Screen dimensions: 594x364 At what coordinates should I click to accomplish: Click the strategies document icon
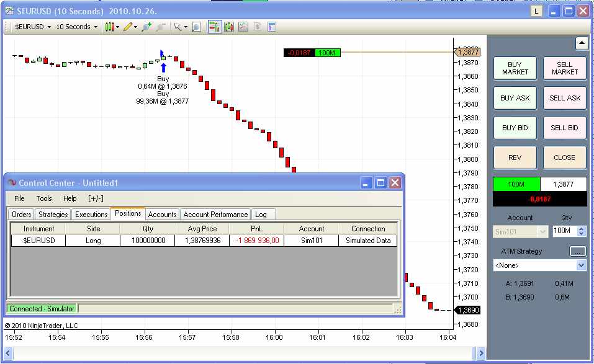coord(258,27)
